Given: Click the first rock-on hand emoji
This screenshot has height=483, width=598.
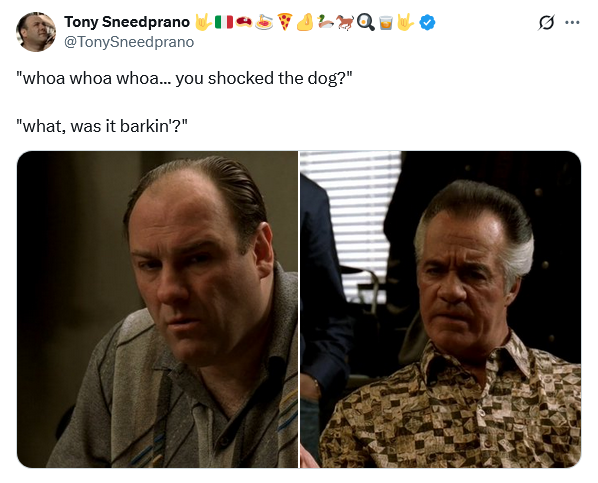Looking at the screenshot, I should 203,22.
